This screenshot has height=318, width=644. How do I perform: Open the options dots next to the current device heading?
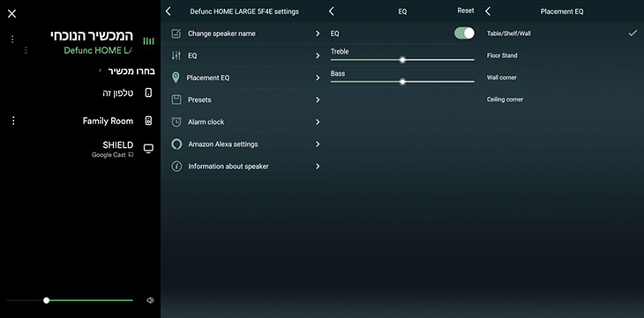pyautogui.click(x=12, y=39)
